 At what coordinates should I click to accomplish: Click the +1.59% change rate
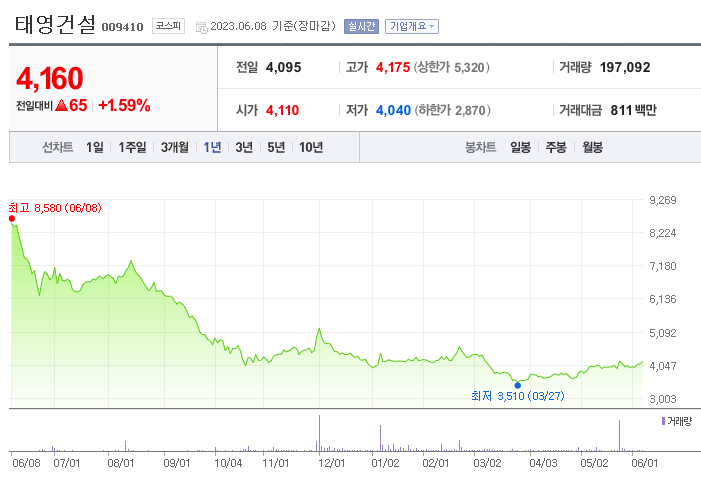tap(124, 105)
